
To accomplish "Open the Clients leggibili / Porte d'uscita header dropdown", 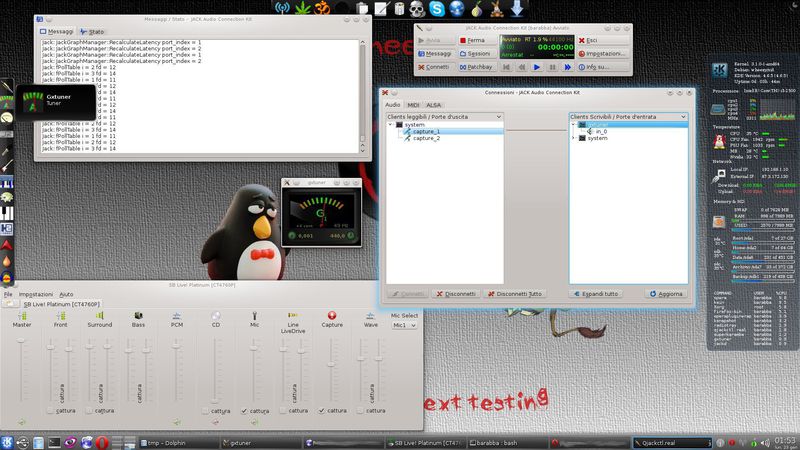I will tap(444, 117).
